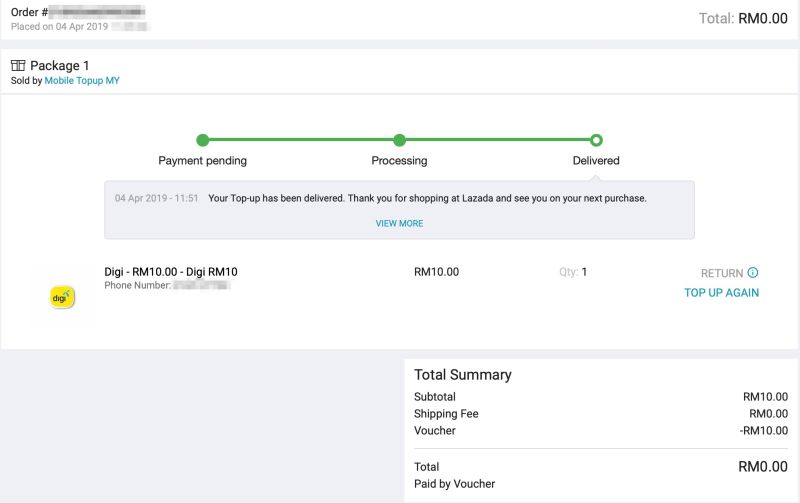The width and height of the screenshot is (800, 503).
Task: Click the delivery timestamp 04 Apr 2019 - 11:51
Action: [x=156, y=198]
